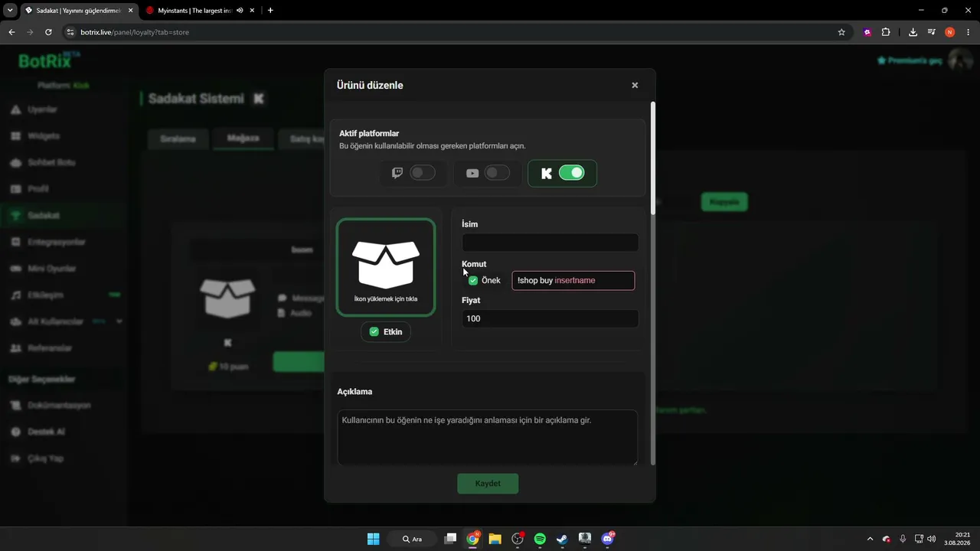Open Widgets in the BotRix sidebar
Image resolution: width=980 pixels, height=551 pixels.
[x=44, y=136]
